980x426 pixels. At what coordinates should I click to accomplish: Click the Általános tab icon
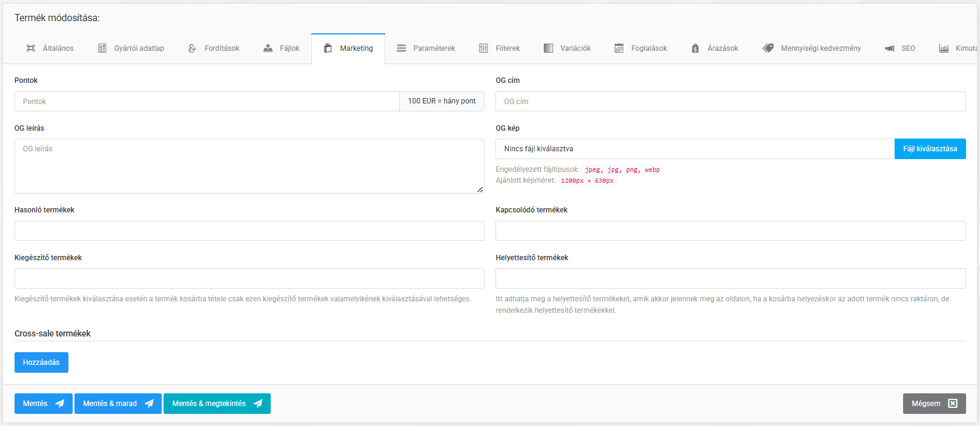pos(31,48)
